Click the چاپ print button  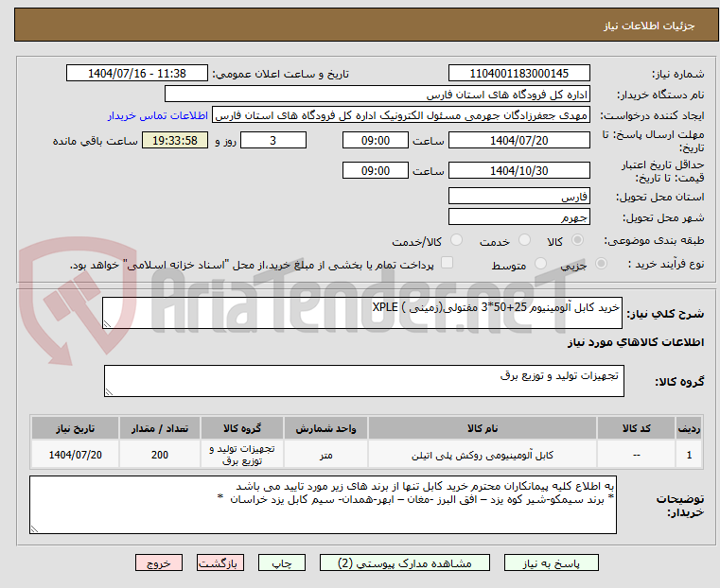click(282, 562)
